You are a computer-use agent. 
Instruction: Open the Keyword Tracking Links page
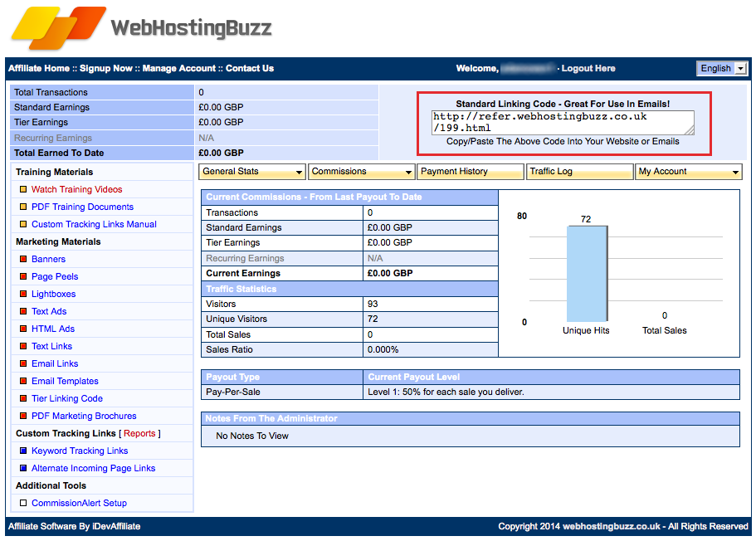pos(80,451)
